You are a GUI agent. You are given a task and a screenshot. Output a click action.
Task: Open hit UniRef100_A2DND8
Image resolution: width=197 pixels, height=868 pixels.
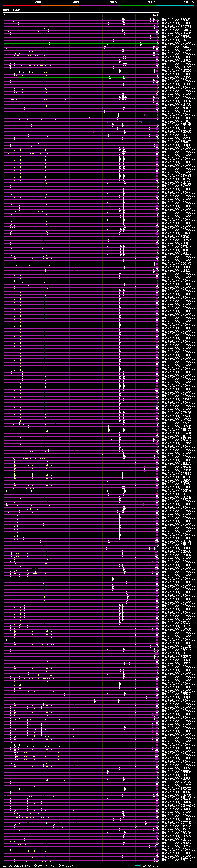coord(177,548)
